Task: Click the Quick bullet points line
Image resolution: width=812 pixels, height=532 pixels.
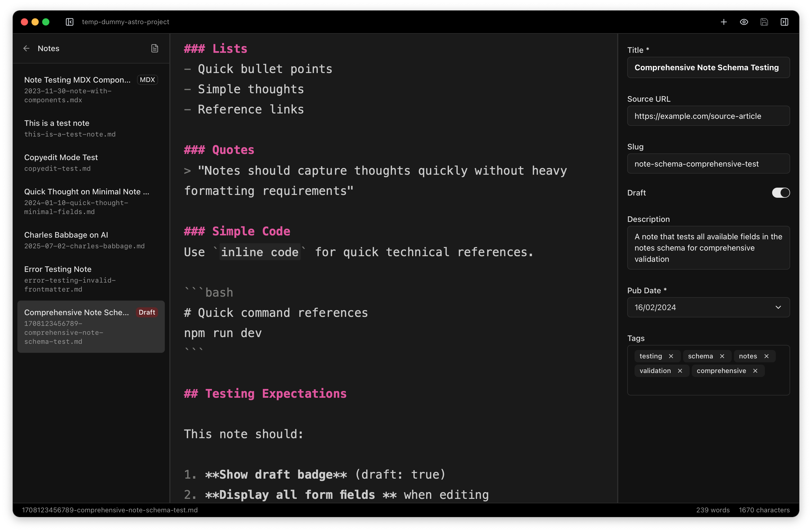Action: click(258, 69)
